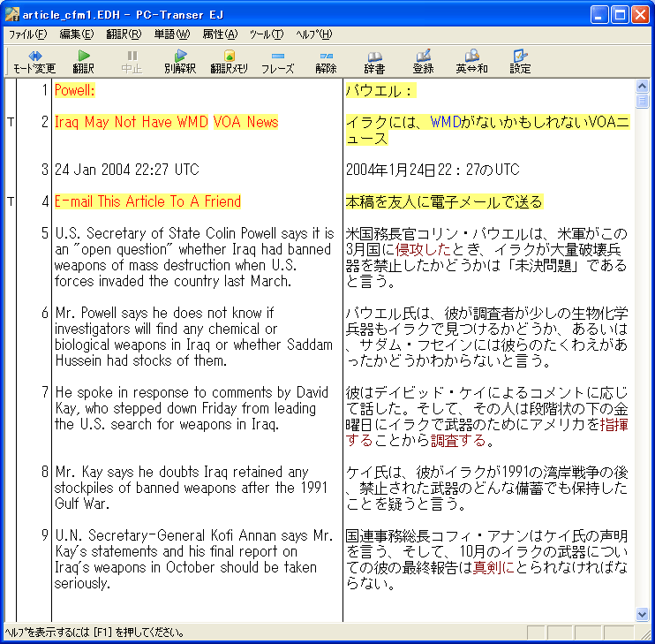
Task: Click sentence 7 starting "He spoke in response"
Action: [x=192, y=408]
